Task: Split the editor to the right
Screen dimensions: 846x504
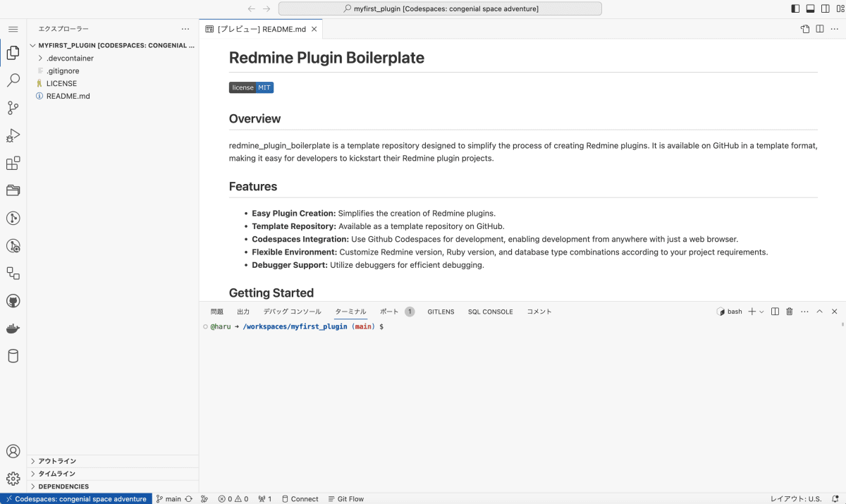Action: (x=820, y=29)
